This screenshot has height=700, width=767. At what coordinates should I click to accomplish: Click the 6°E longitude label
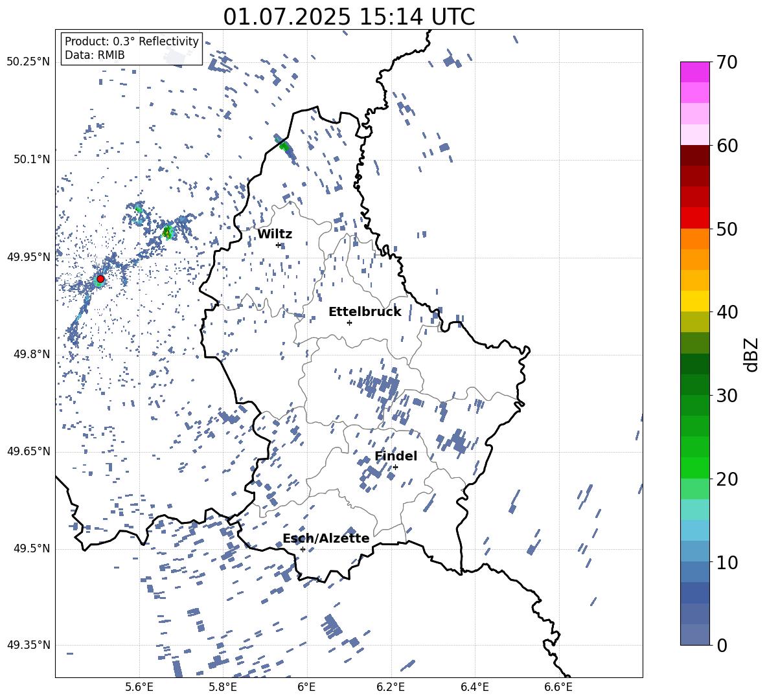[x=306, y=687]
